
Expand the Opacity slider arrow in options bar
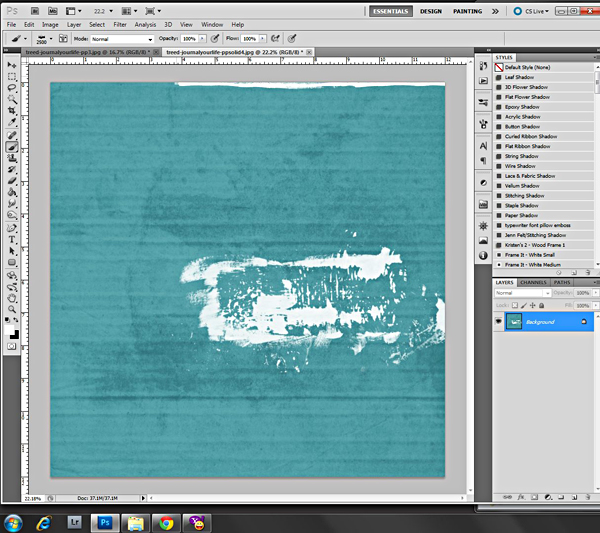tap(202, 38)
